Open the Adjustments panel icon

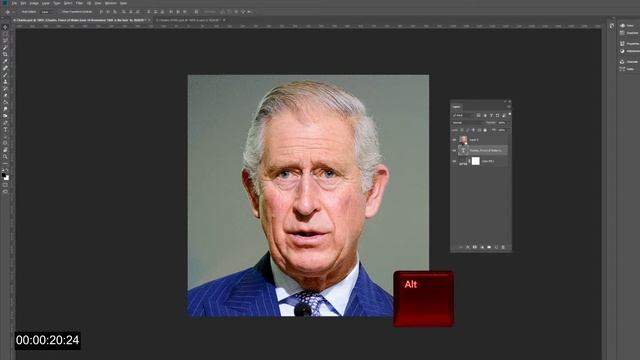(x=622, y=51)
